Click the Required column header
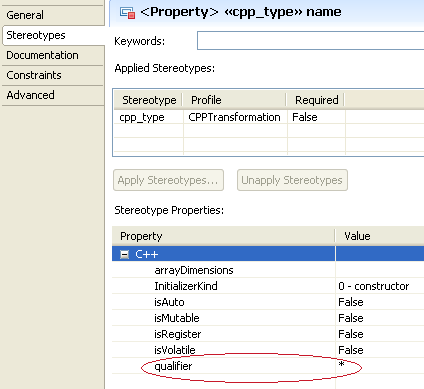 coord(316,100)
